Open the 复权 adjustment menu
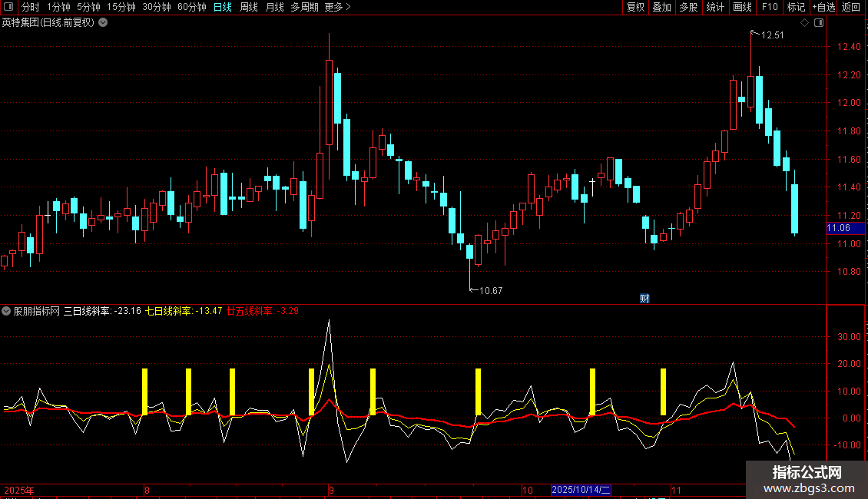This screenshot has height=499, width=868. point(635,7)
